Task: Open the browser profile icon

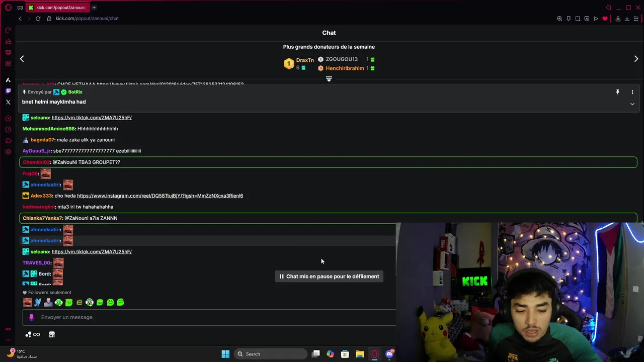Action: [x=618, y=19]
